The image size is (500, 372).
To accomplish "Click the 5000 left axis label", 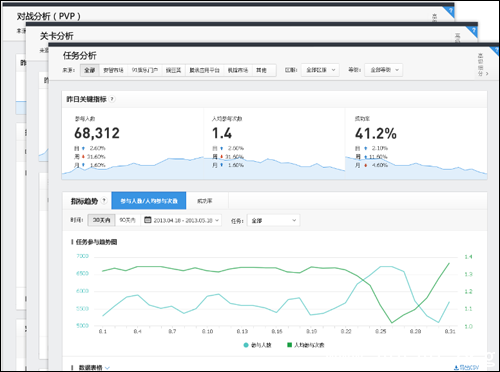I will tap(82, 325).
